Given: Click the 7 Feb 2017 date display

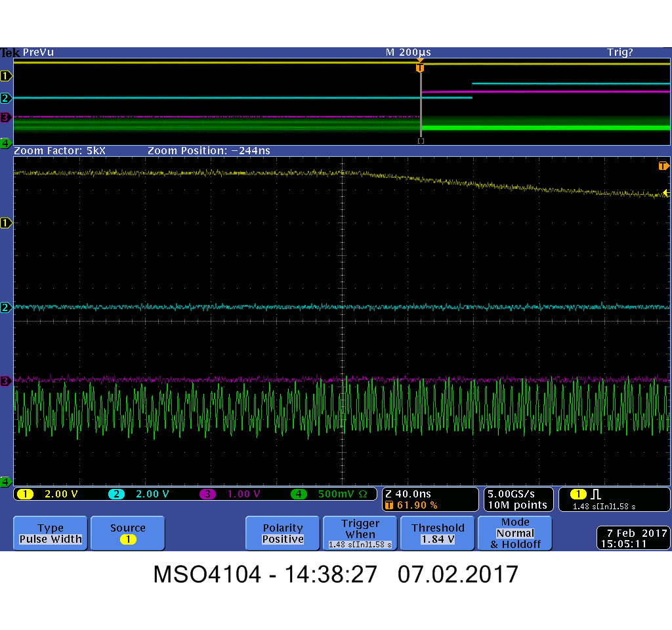Looking at the screenshot, I should (x=637, y=533).
